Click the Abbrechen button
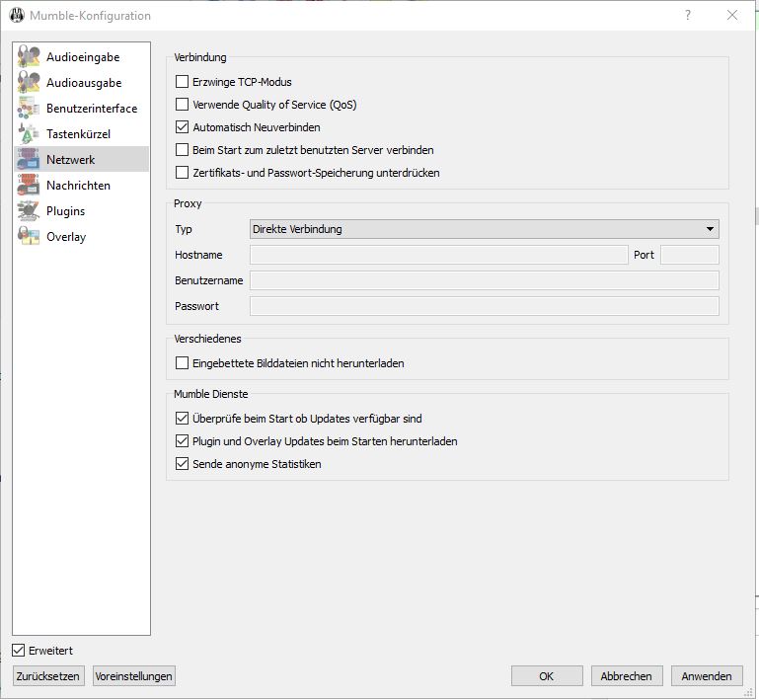 point(627,676)
